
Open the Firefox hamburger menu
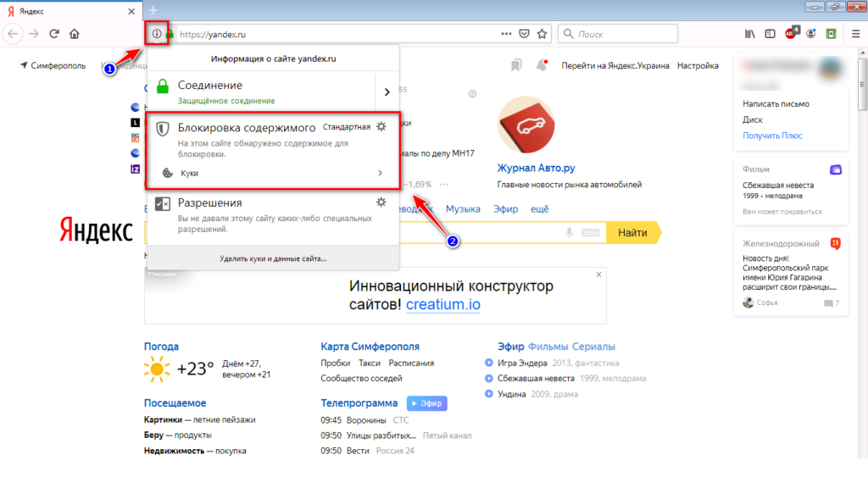pos(854,34)
